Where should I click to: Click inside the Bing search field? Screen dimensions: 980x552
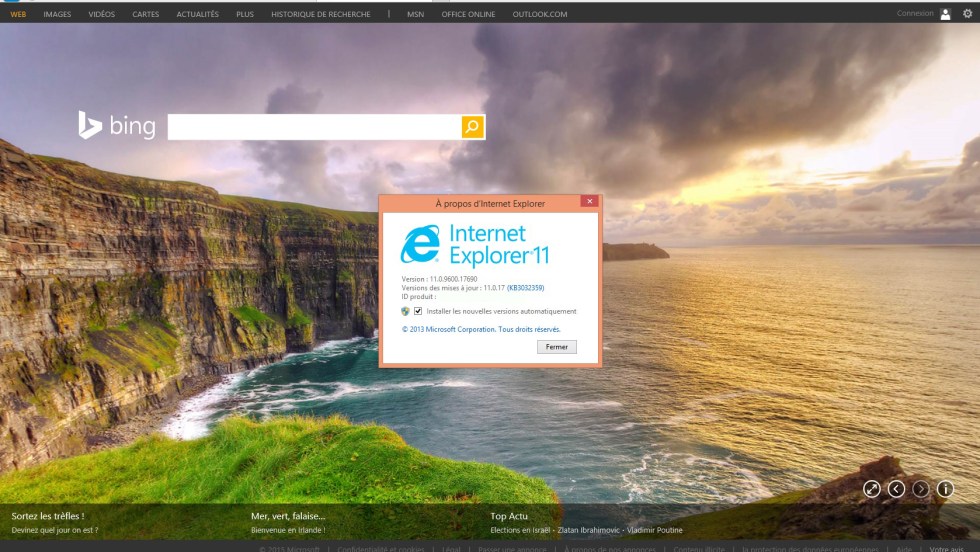pyautogui.click(x=313, y=127)
